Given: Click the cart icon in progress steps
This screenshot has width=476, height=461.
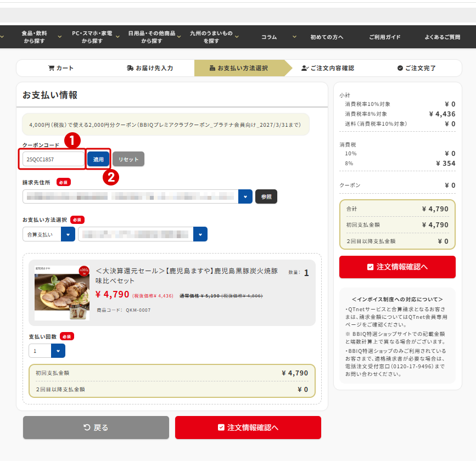Looking at the screenshot, I should (x=51, y=68).
